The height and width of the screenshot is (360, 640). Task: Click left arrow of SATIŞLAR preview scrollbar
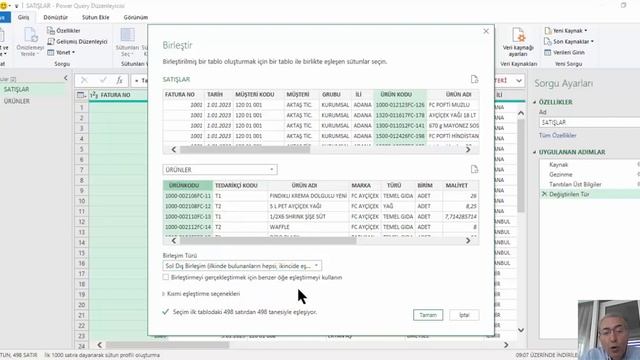pyautogui.click(x=174, y=150)
